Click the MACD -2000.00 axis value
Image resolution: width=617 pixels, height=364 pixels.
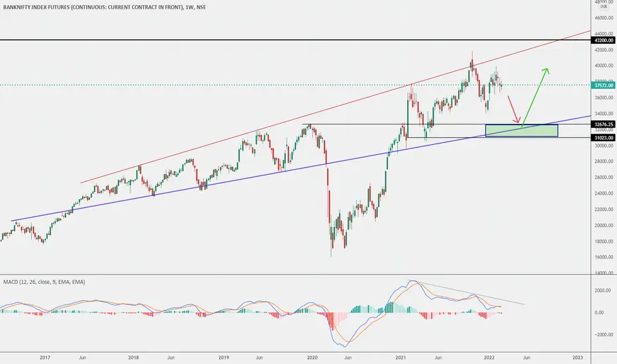point(604,334)
